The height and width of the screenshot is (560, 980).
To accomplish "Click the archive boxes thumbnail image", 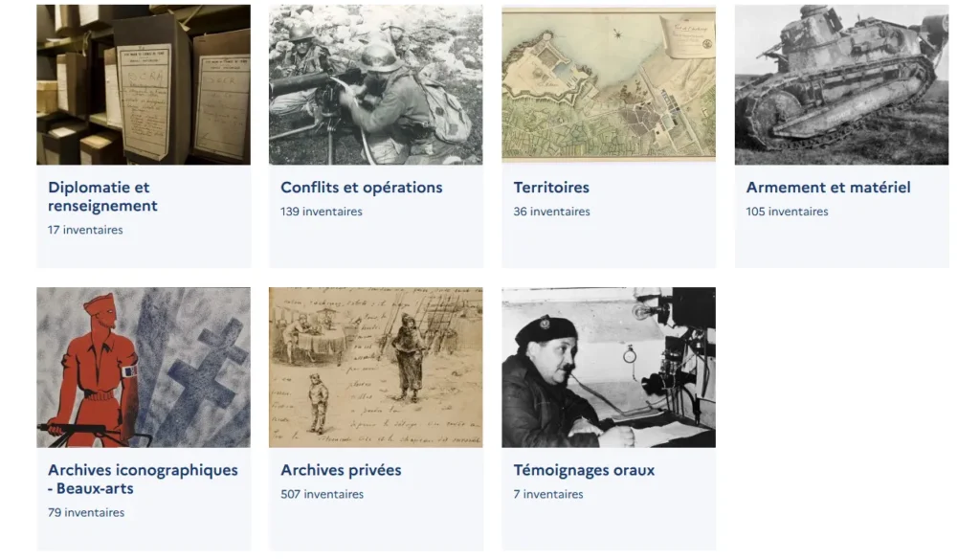I will 144,85.
